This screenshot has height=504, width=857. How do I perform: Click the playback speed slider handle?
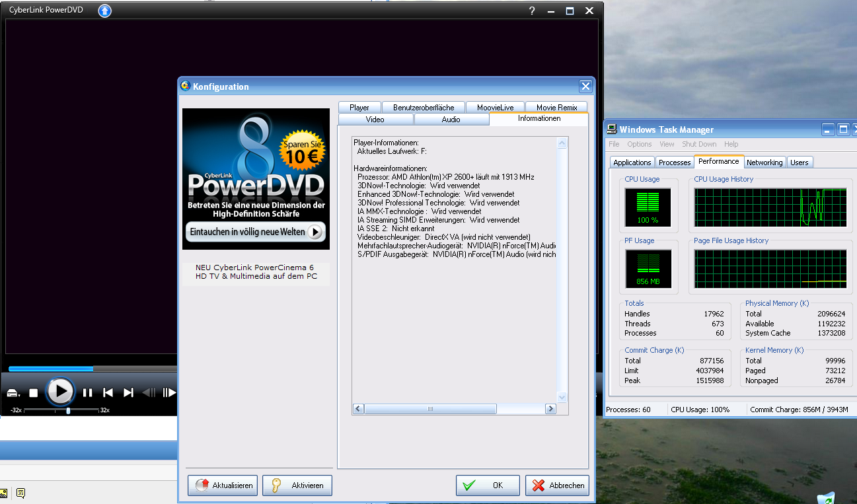(68, 410)
